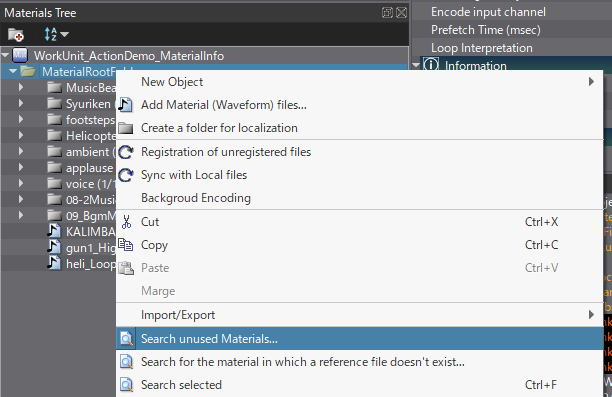Click the scissors icon beside Cut

click(126, 222)
